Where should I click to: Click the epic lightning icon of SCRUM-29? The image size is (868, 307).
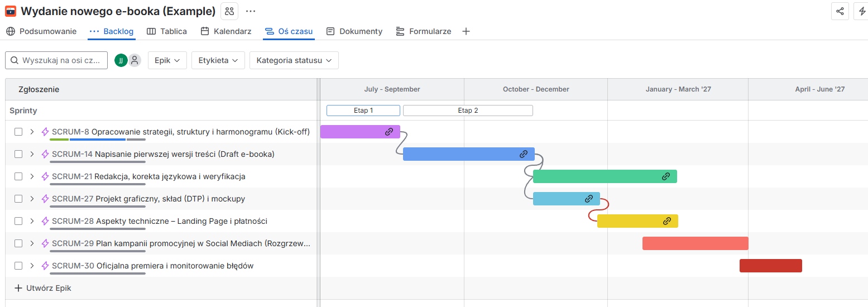point(45,243)
